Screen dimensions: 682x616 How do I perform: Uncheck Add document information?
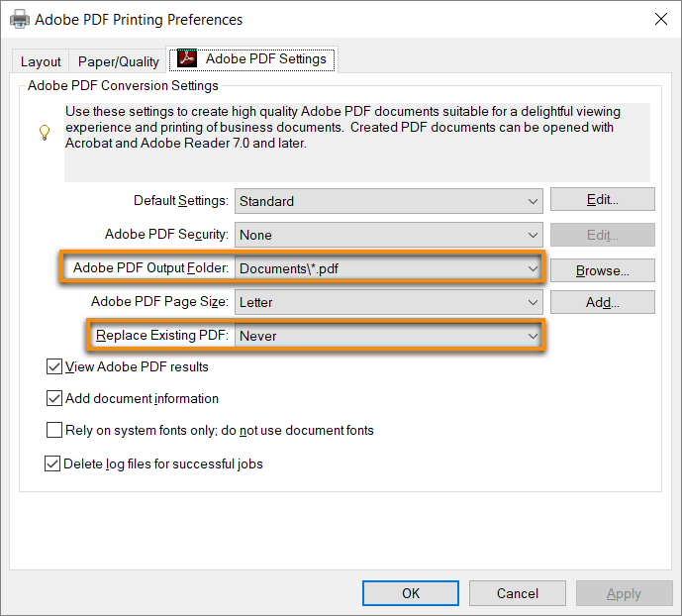tap(54, 399)
